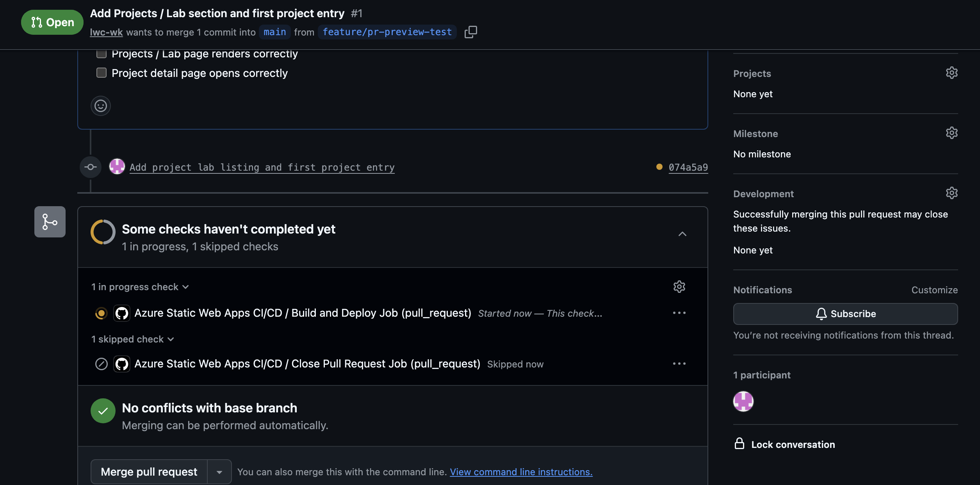Click the Development gear icon
This screenshot has width=980, height=485.
[x=951, y=193]
